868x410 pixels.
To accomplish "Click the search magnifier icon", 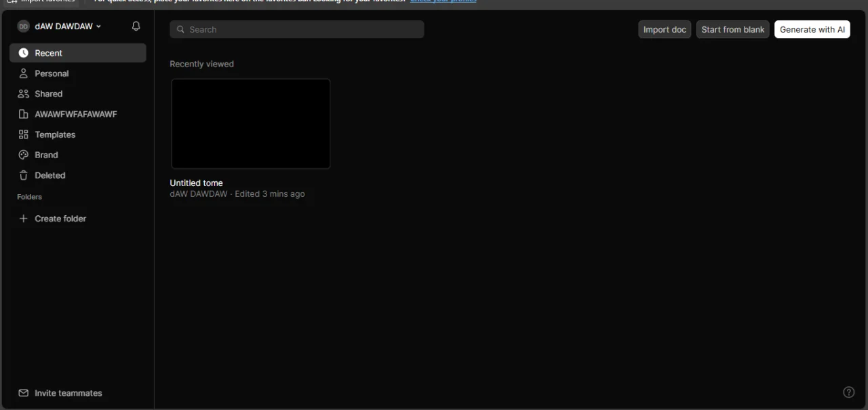I will point(180,30).
